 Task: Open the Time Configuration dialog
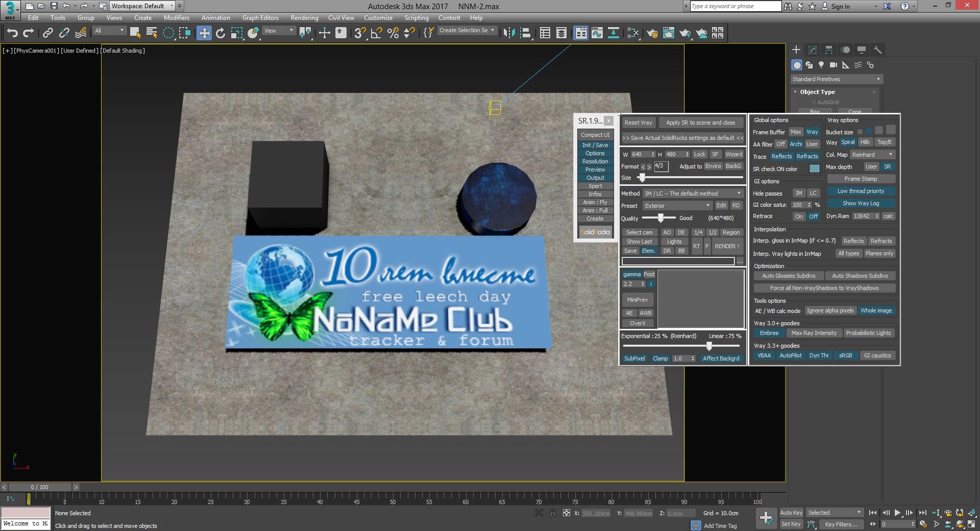(922, 524)
